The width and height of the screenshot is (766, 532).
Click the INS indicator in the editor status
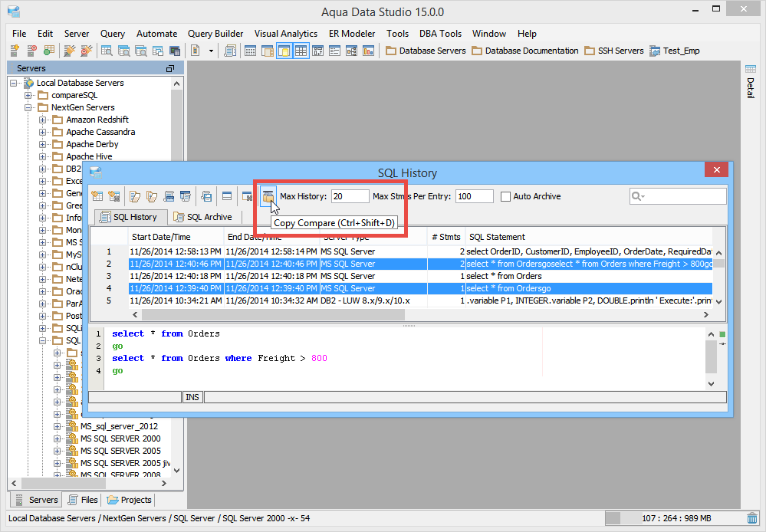point(192,397)
